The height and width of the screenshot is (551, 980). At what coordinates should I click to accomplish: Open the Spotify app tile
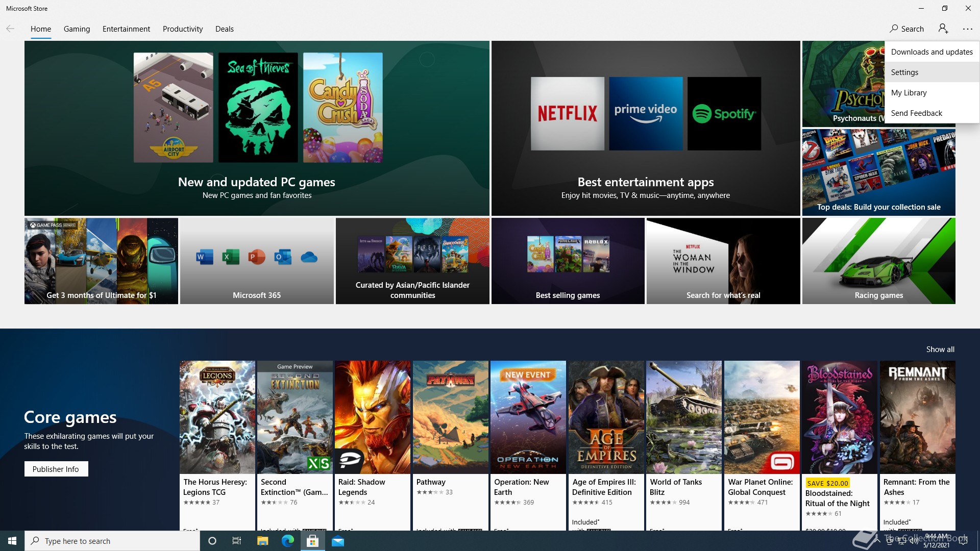pyautogui.click(x=724, y=113)
